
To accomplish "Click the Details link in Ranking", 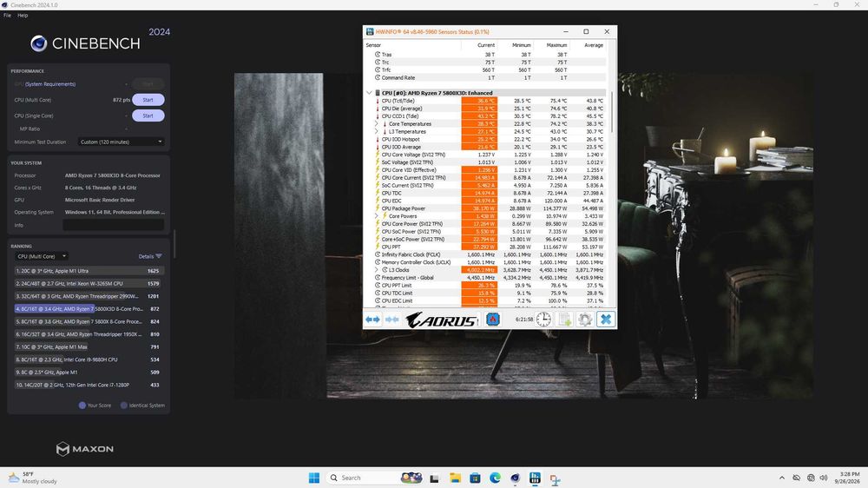I will coord(146,256).
